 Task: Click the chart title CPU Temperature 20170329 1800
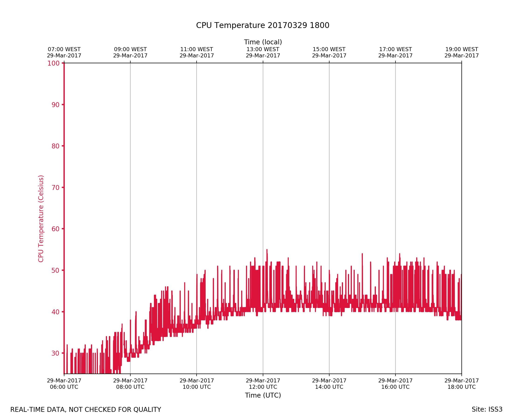[263, 25]
